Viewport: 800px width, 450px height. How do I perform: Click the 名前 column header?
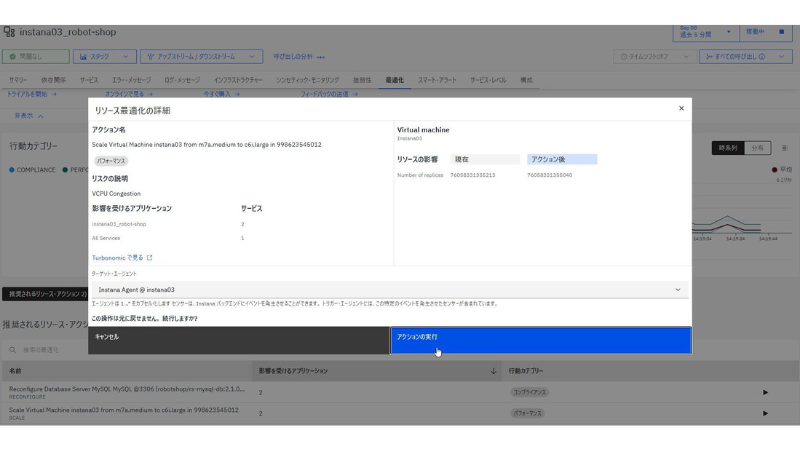click(x=15, y=371)
